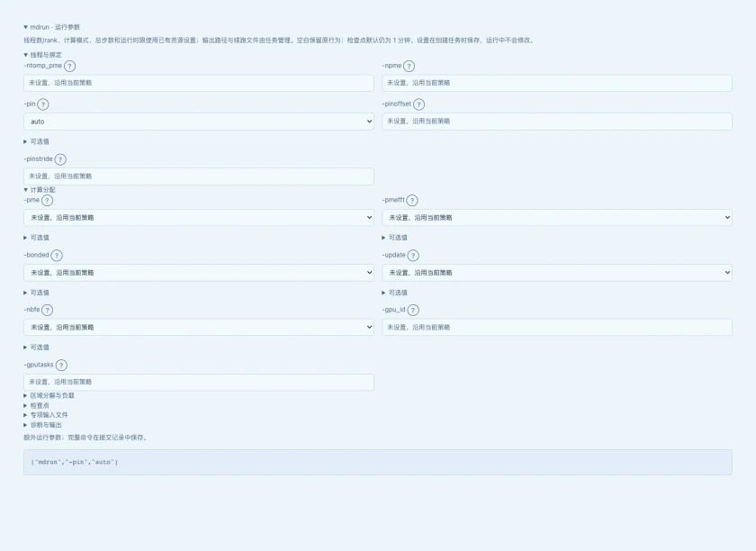
Task: Expand the 区域分解与负载 section
Action: pos(49,395)
